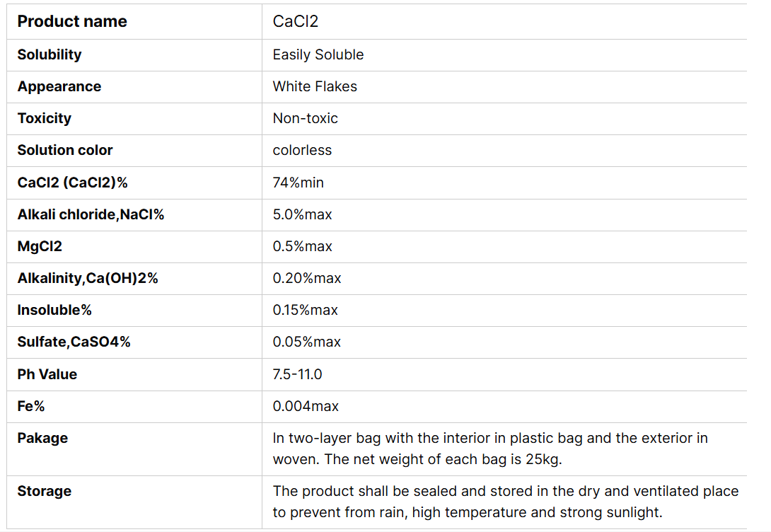Click the "Product name" header cell
771x532 pixels.
72,21
